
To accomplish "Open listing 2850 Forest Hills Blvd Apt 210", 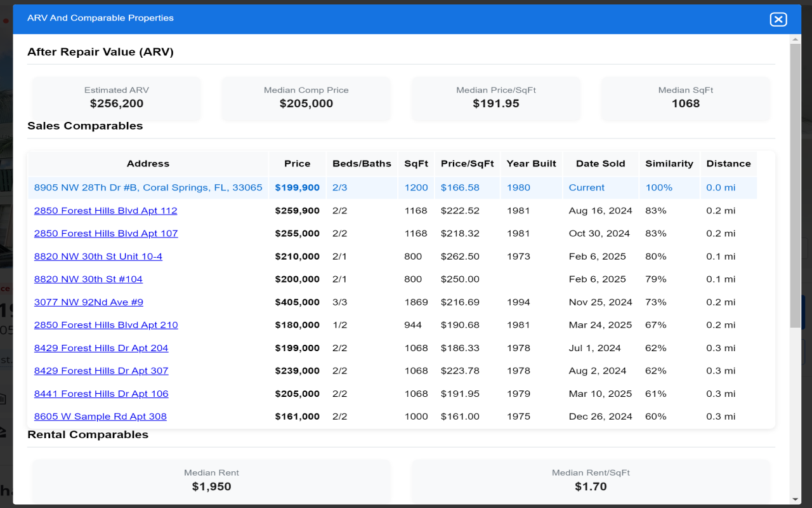I will tap(106, 324).
